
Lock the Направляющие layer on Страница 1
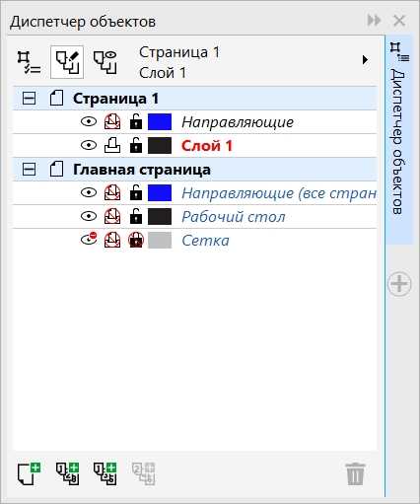click(136, 121)
